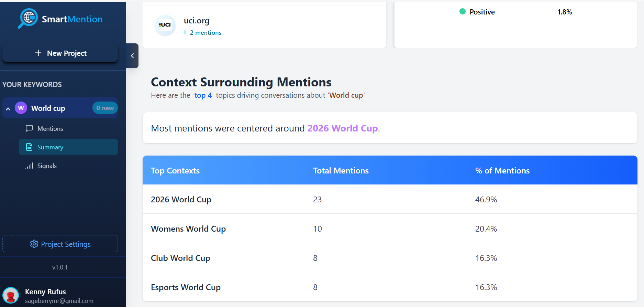644x307 pixels.
Task: Click the 0 new badge
Action: click(x=105, y=108)
